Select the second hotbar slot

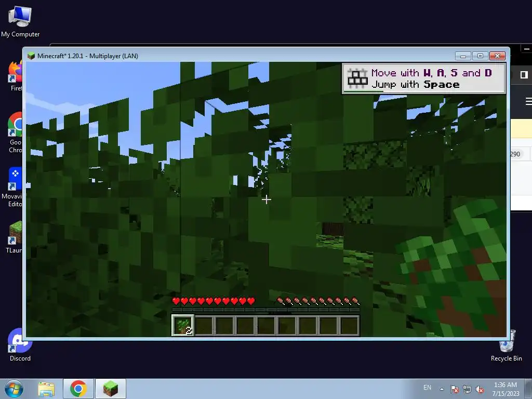pyautogui.click(x=204, y=326)
